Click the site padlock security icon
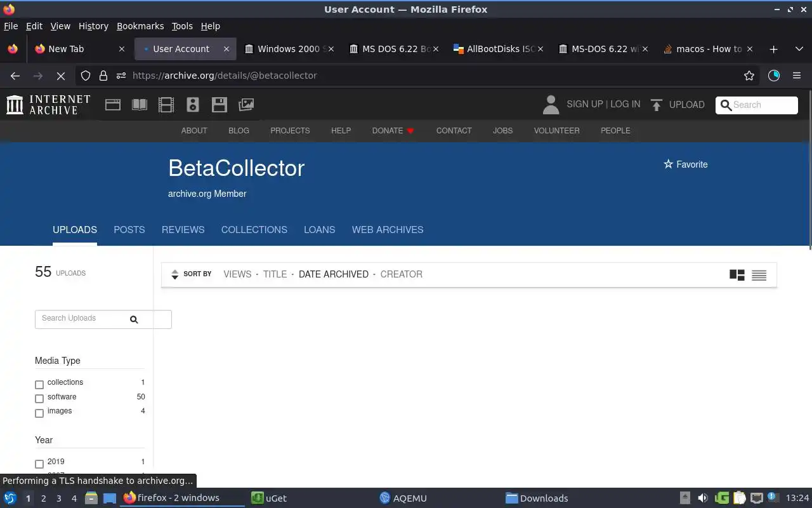The image size is (812, 508). coord(103,76)
